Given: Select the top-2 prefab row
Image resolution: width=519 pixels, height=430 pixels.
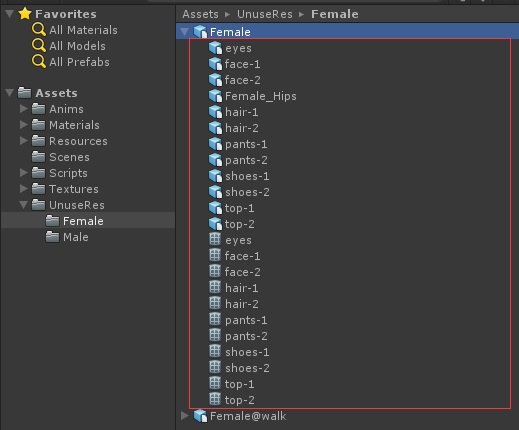Looking at the screenshot, I should click(349, 224).
